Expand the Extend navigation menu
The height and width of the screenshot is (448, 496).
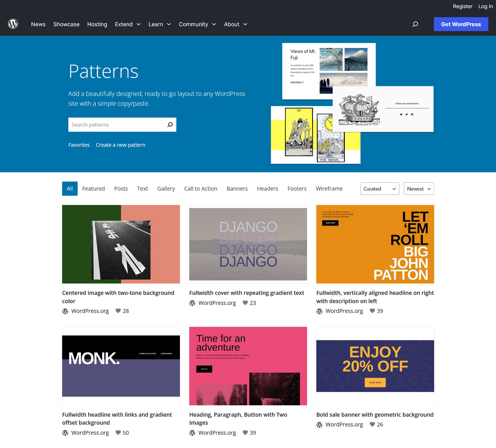pos(127,24)
